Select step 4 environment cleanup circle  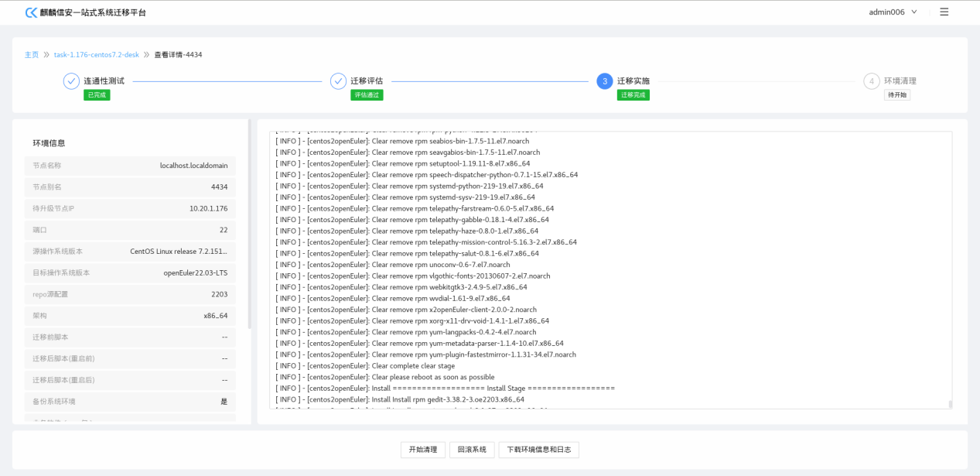872,81
